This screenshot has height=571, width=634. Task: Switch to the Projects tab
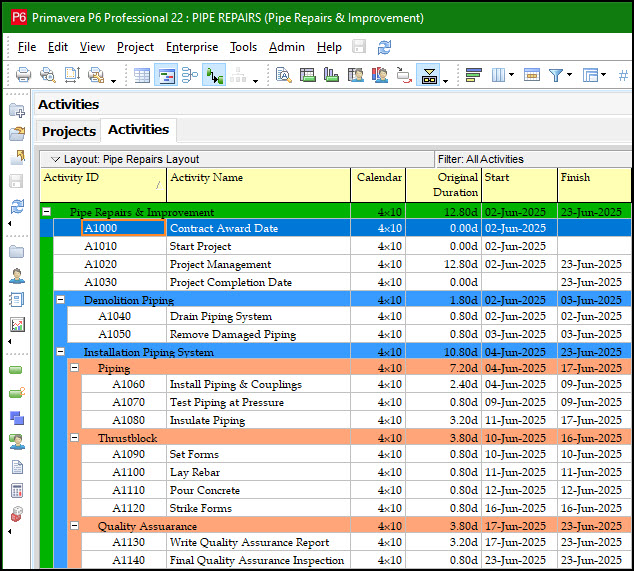point(69,131)
